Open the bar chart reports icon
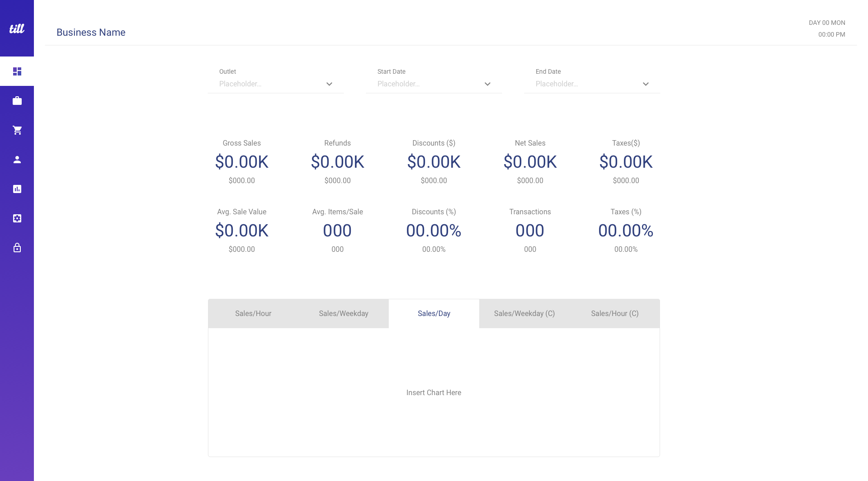 point(17,189)
